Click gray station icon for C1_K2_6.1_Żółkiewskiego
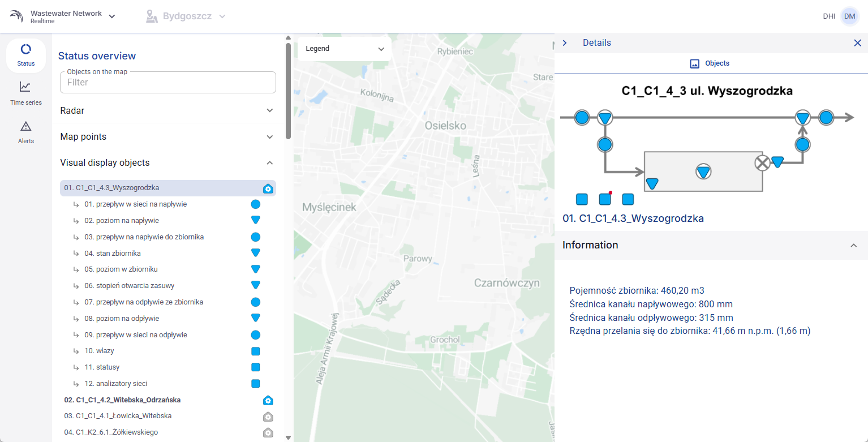The width and height of the screenshot is (868, 442). pos(268,433)
